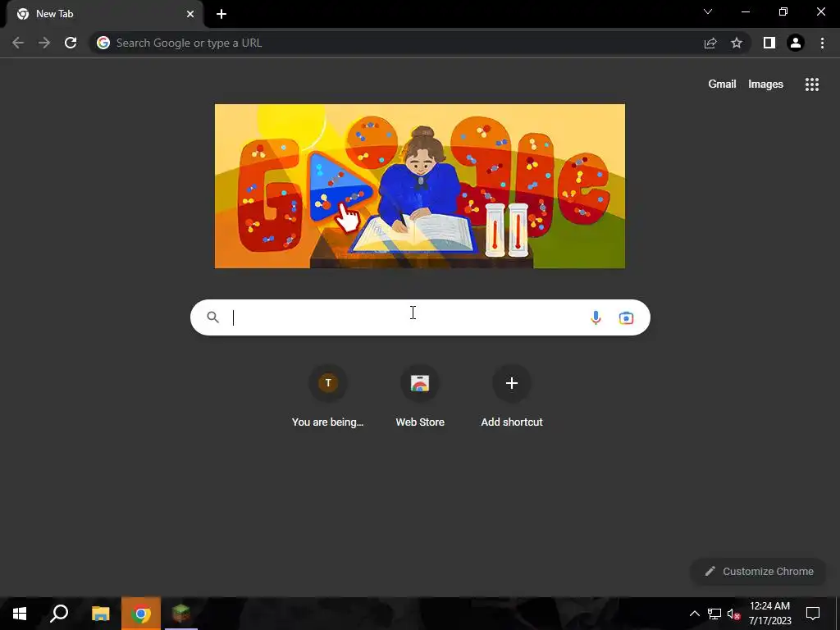Click the Chrome taskbar icon

coord(141,614)
